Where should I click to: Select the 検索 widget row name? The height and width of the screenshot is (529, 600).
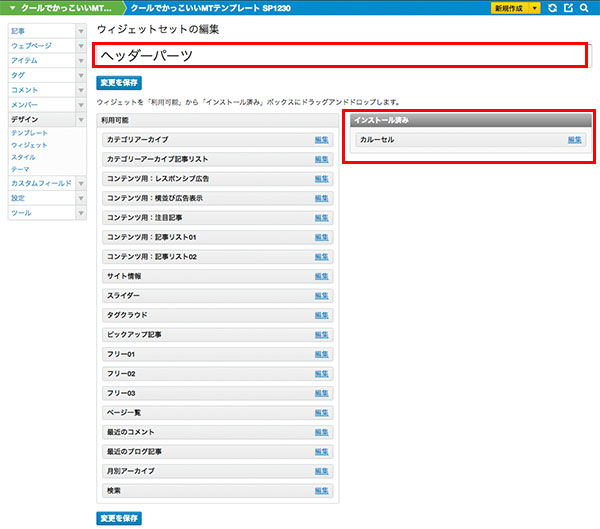click(x=114, y=490)
